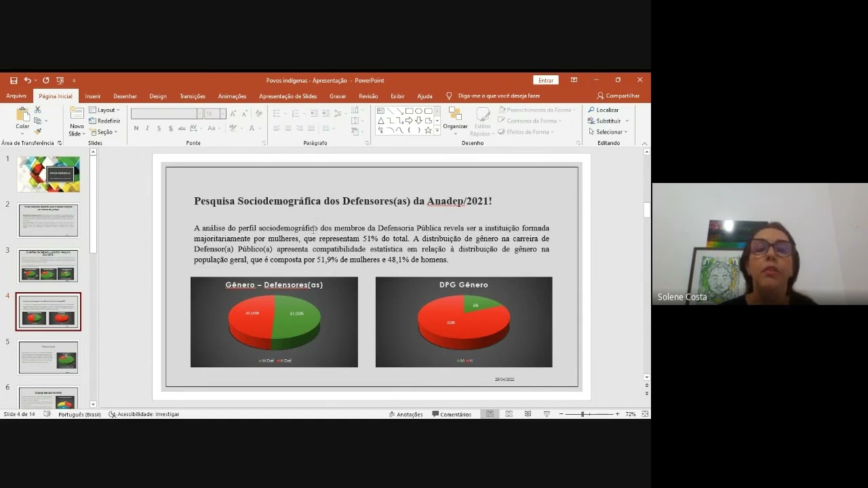Viewport: 868px width, 488px height.
Task: Switch to the Inserir tab
Action: click(93, 96)
